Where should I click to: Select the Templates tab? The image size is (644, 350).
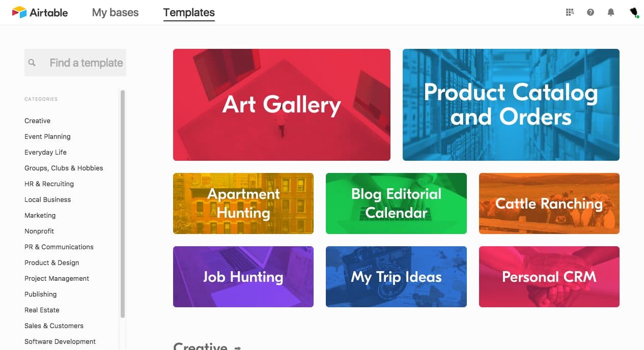[189, 13]
